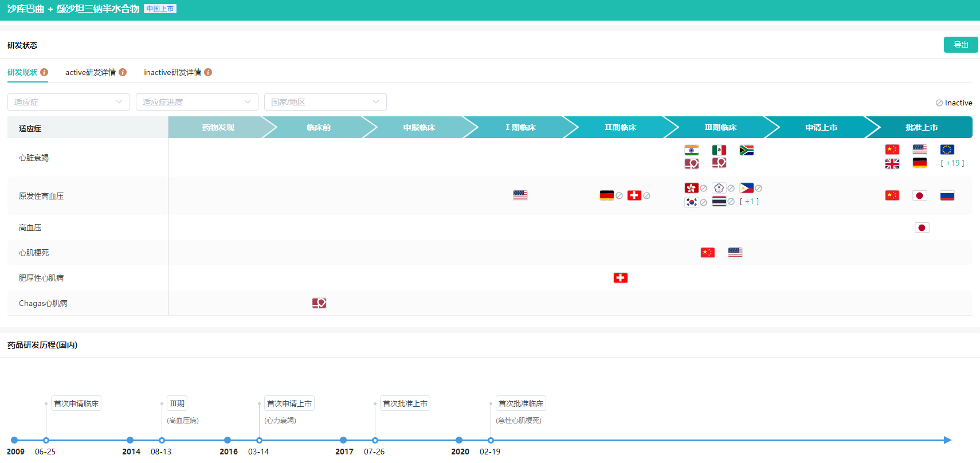The width and height of the screenshot is (980, 463).
Task: Click the 02-19 timeline marker point
Action: click(491, 440)
